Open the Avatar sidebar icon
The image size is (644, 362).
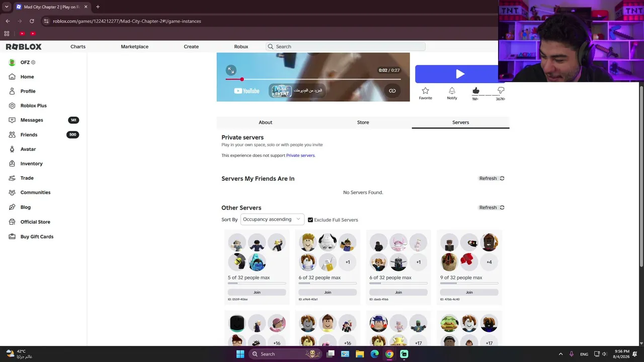(12, 149)
